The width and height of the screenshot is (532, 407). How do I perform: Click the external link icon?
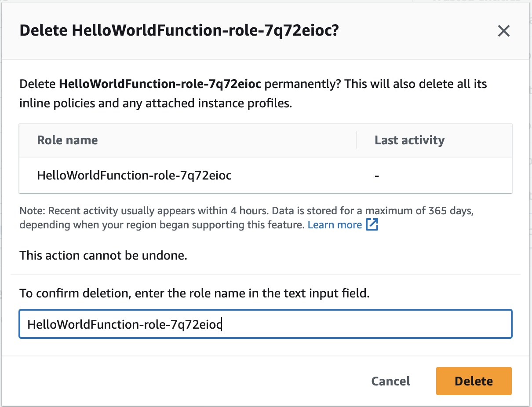[372, 225]
